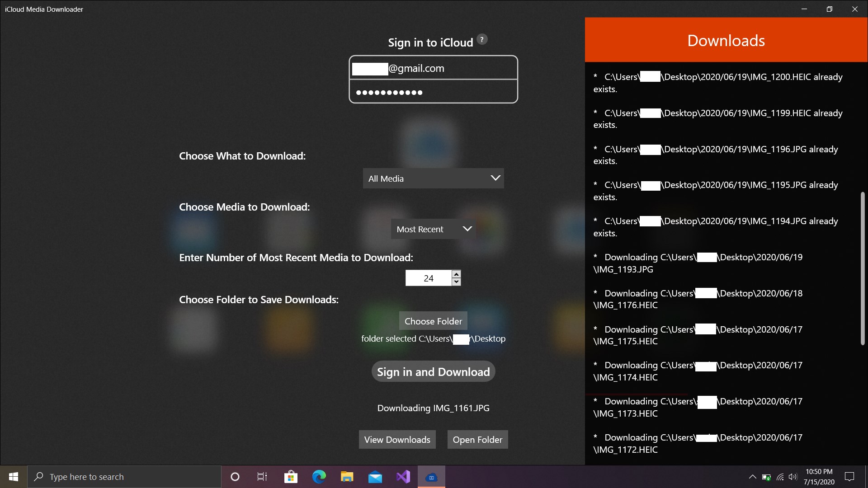This screenshot has height=488, width=868.
Task: Decrease media count with the down arrow
Action: pos(456,282)
